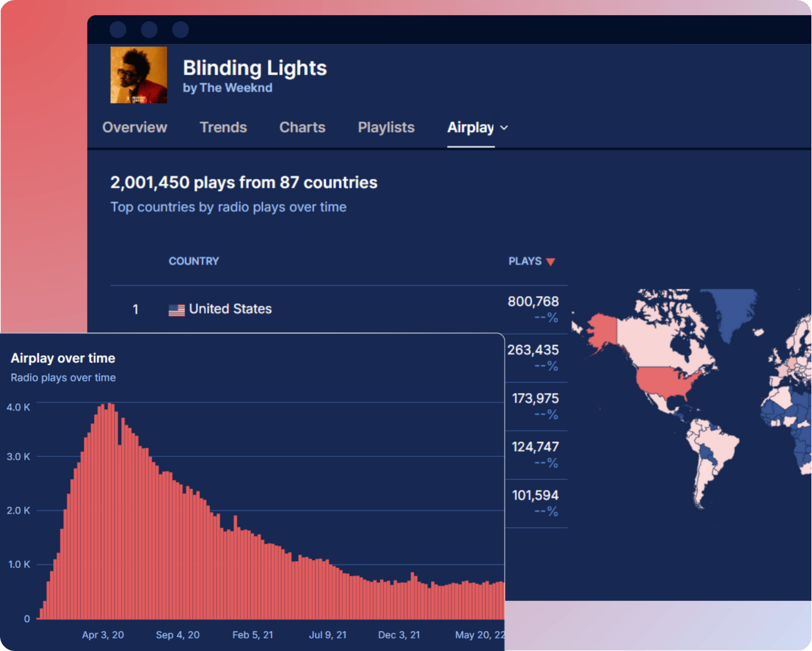Viewport: 812px width, 651px height.
Task: Click the Blinding Lights album artwork
Action: pos(138,75)
